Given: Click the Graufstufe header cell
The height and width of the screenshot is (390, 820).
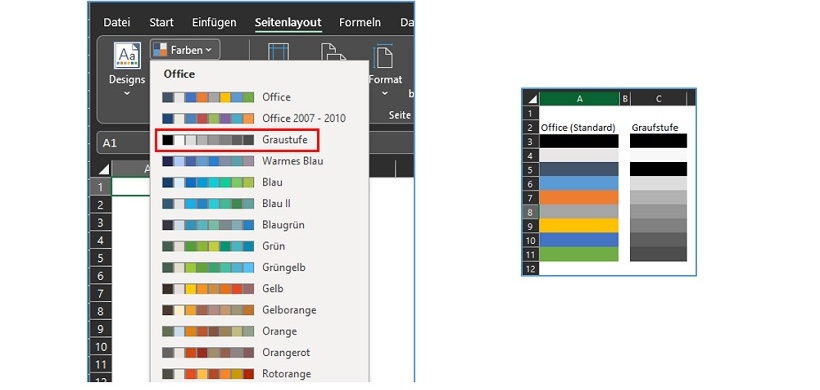Looking at the screenshot, I should tap(658, 127).
